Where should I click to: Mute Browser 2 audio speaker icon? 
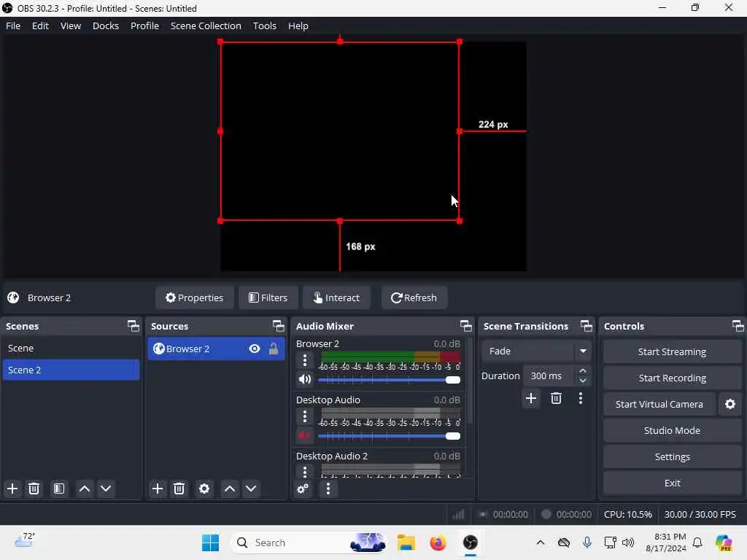[305, 379]
